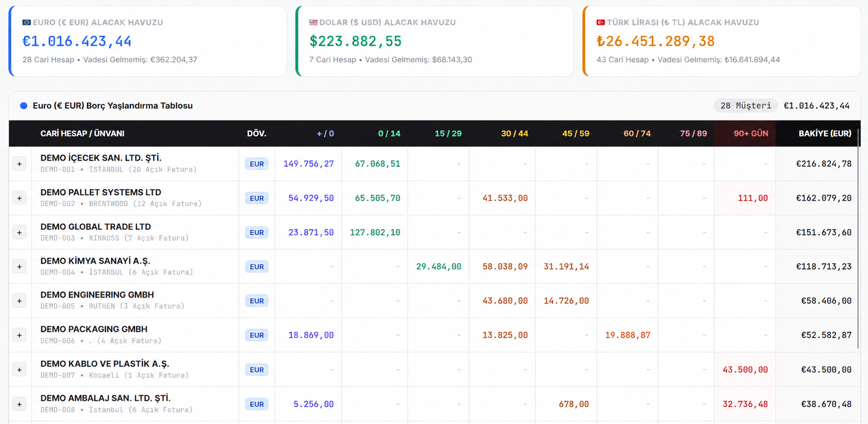
Task: Click the blue dot beside Euro table title
Action: (23, 106)
